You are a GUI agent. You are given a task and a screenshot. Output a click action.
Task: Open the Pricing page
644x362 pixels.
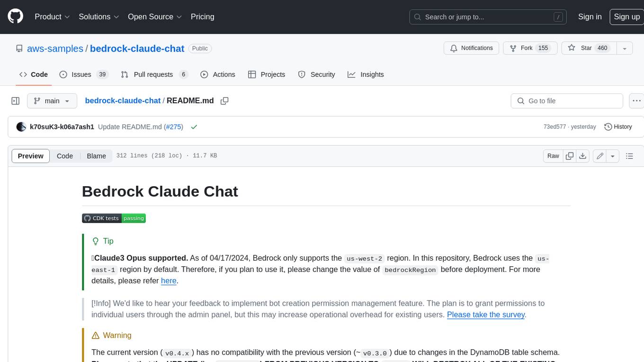tap(202, 17)
